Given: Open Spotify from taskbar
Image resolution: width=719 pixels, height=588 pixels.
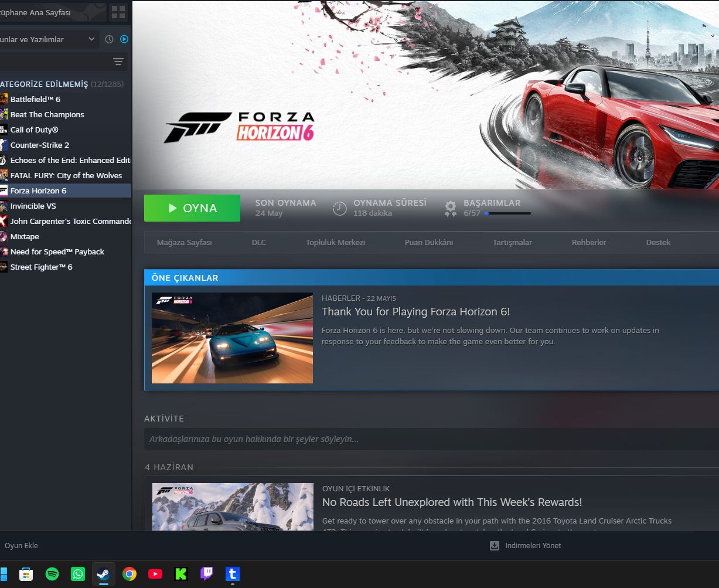Looking at the screenshot, I should click(x=52, y=574).
